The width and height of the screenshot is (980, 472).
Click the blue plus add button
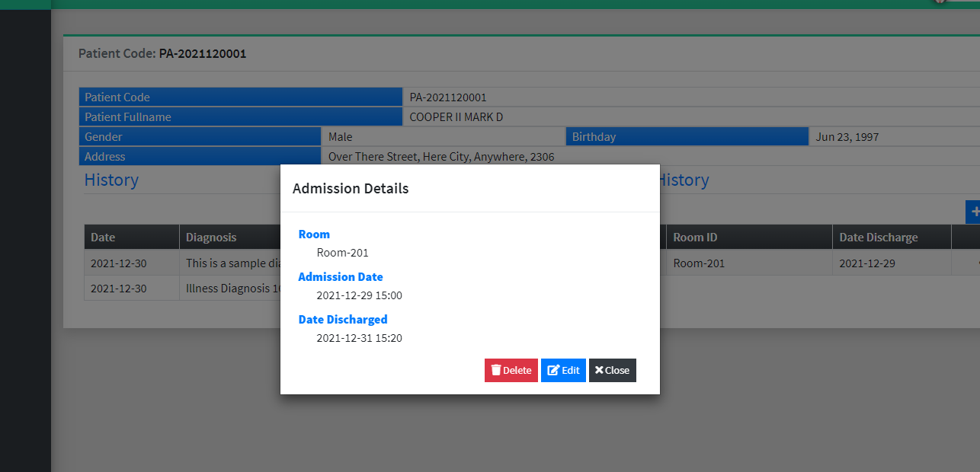tap(973, 212)
